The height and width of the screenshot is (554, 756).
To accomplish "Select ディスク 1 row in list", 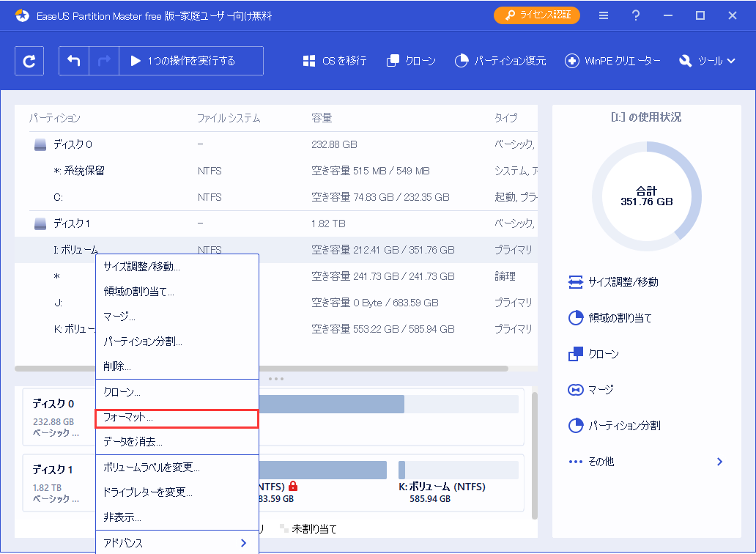I will coord(275,224).
